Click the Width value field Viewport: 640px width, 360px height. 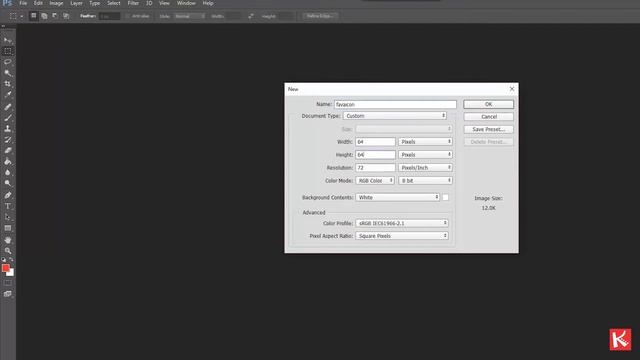pyautogui.click(x=375, y=142)
